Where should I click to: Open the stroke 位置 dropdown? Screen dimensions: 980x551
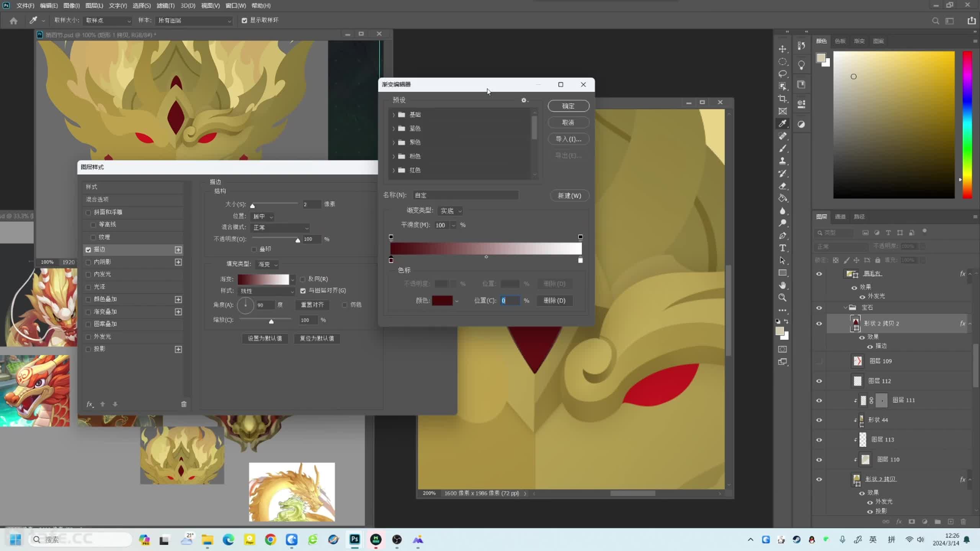262,217
